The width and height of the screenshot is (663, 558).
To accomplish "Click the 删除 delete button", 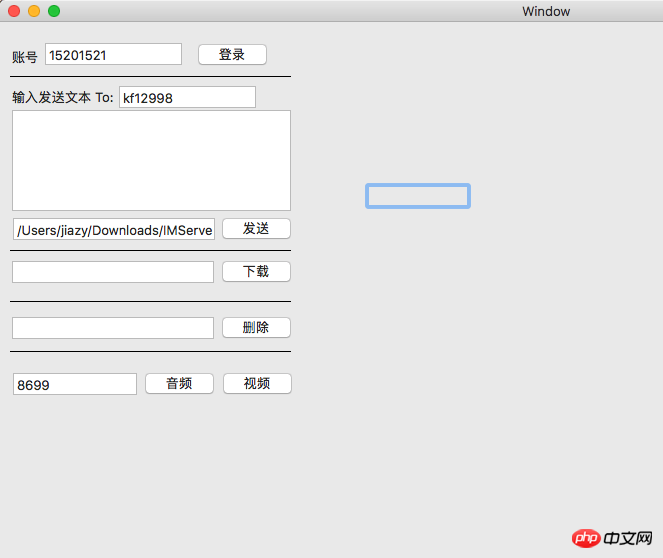I will pyautogui.click(x=256, y=328).
